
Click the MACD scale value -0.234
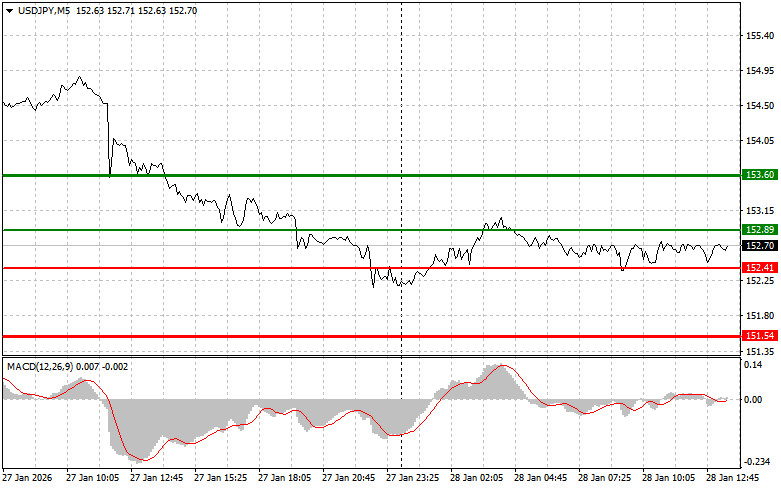coord(757,462)
